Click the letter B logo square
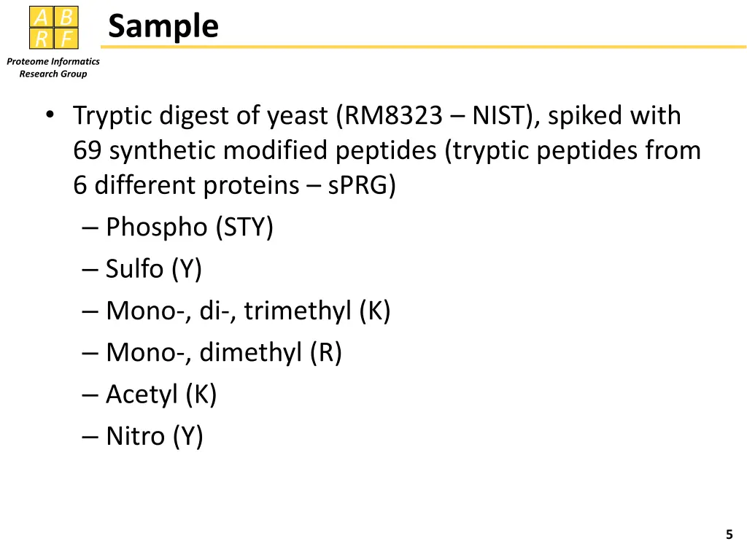The width and height of the screenshot is (747, 560). [x=66, y=17]
